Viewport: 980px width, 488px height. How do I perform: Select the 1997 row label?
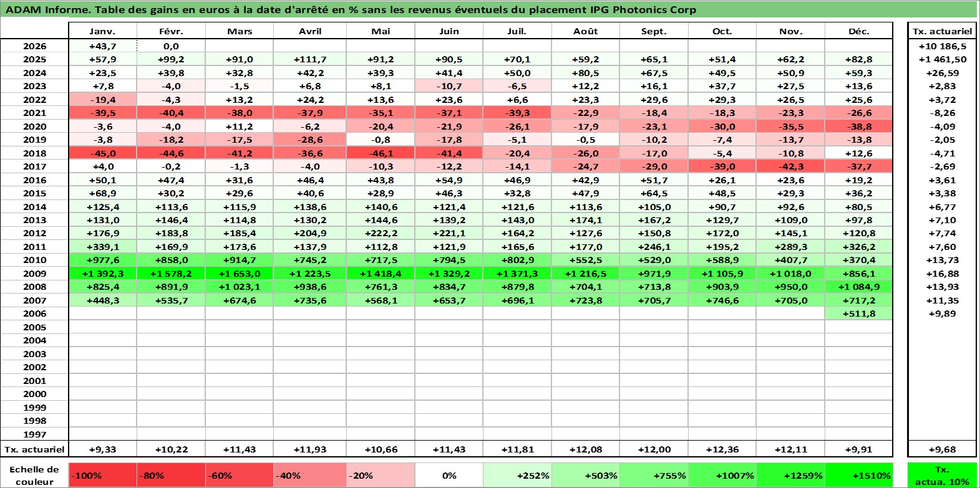pos(34,434)
